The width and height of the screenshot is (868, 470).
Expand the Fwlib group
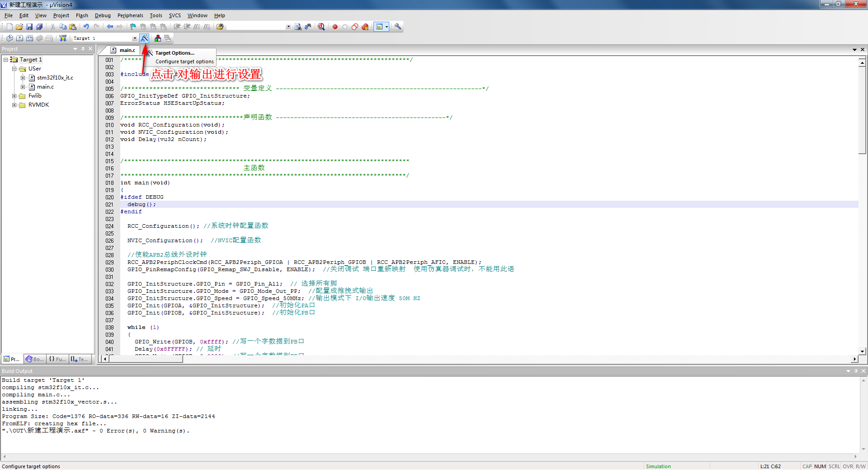(x=14, y=96)
